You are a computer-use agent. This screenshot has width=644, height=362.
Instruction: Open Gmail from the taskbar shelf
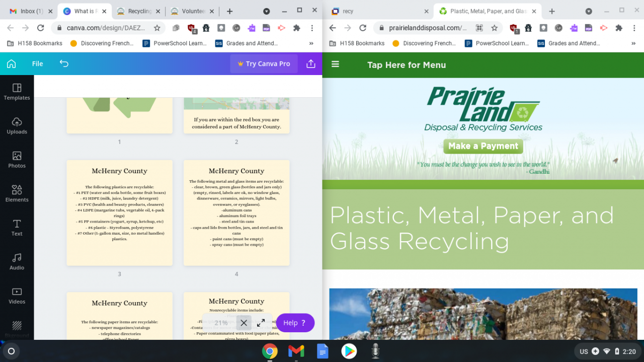click(296, 351)
